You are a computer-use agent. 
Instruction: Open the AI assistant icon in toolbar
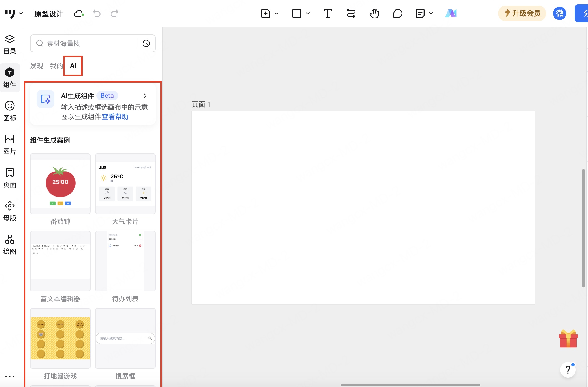pos(451,13)
